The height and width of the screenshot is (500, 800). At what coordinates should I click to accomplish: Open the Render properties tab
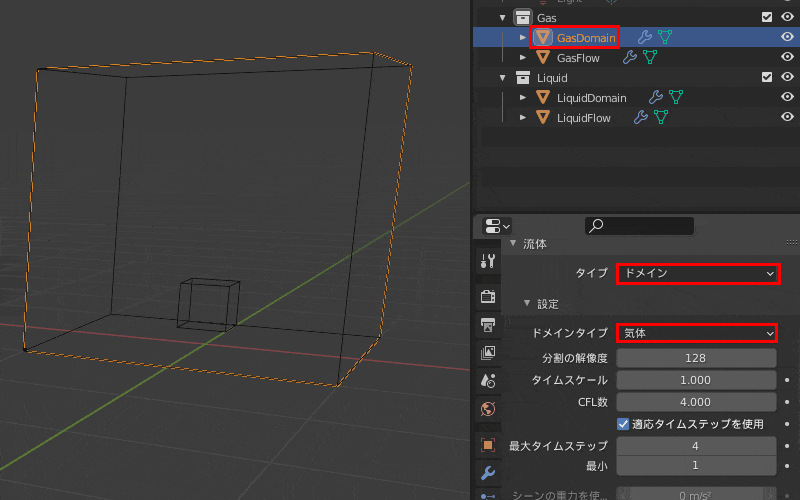[x=488, y=296]
